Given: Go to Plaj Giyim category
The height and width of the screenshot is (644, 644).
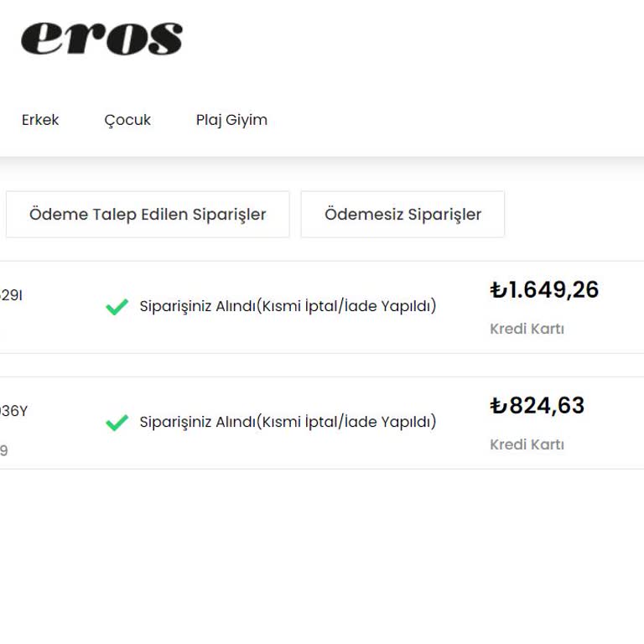Looking at the screenshot, I should [231, 120].
